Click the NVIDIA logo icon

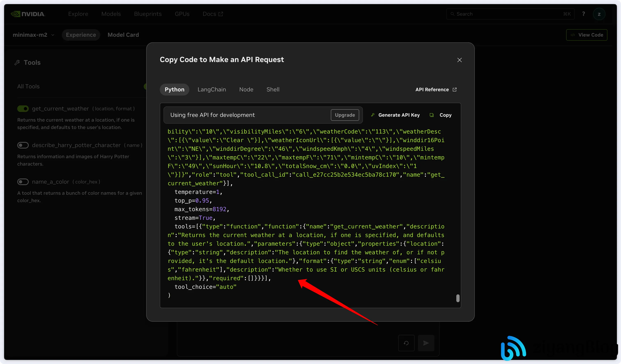click(x=16, y=14)
